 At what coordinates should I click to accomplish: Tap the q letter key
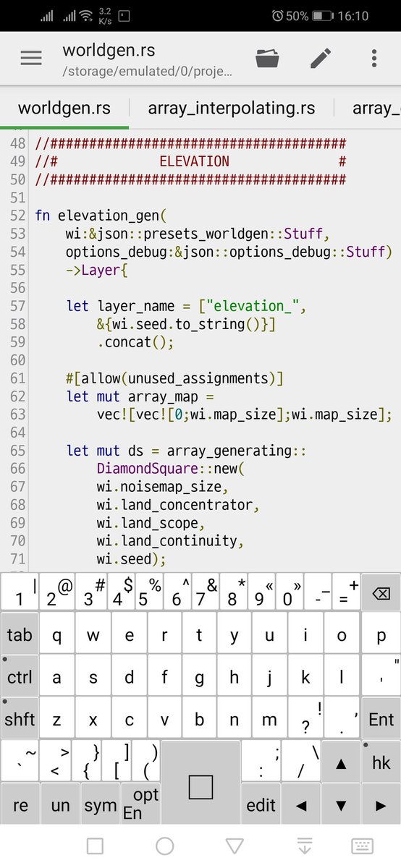(x=57, y=634)
